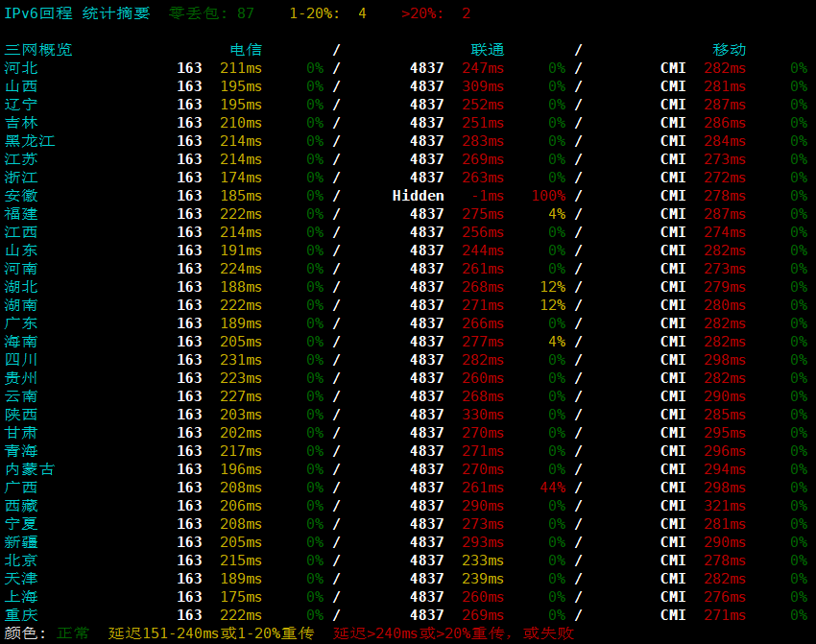Click the '广东' row label
This screenshot has height=644, width=816.
[x=21, y=323]
